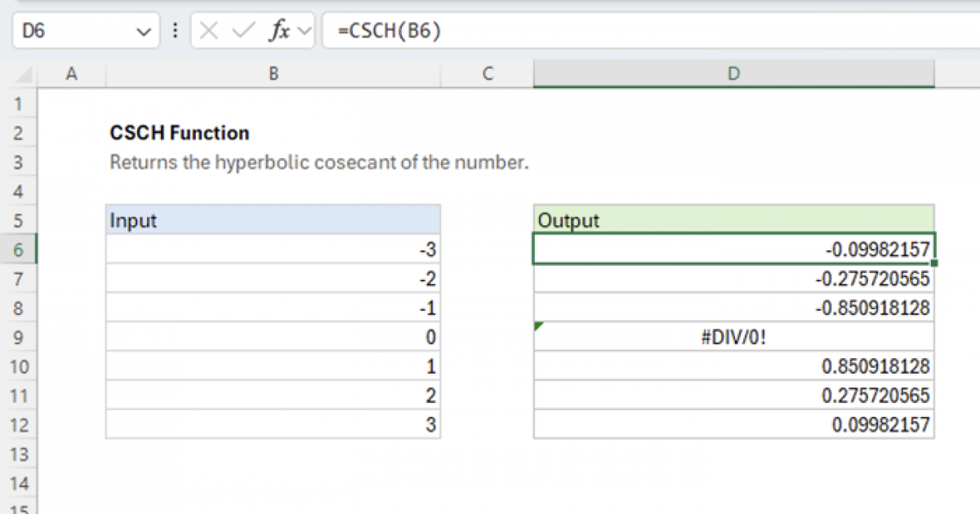980x514 pixels.
Task: Click the fill handle of selected cell D6
Action: click(933, 261)
